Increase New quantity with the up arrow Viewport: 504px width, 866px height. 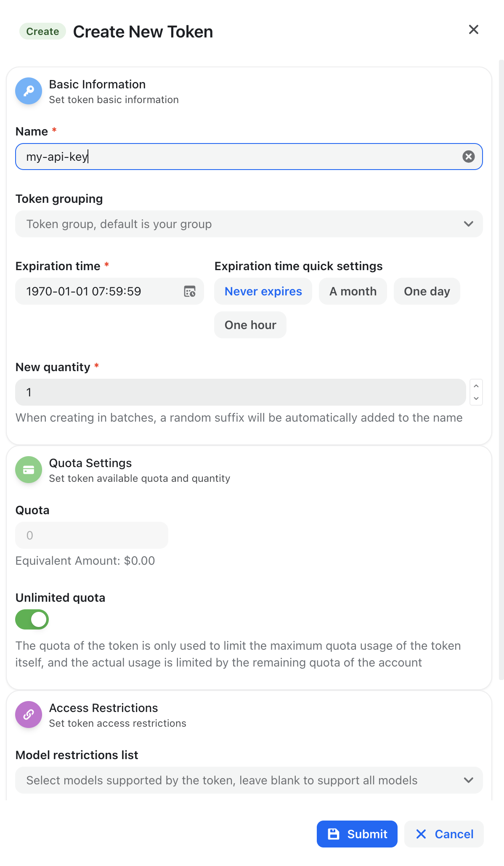(x=476, y=386)
